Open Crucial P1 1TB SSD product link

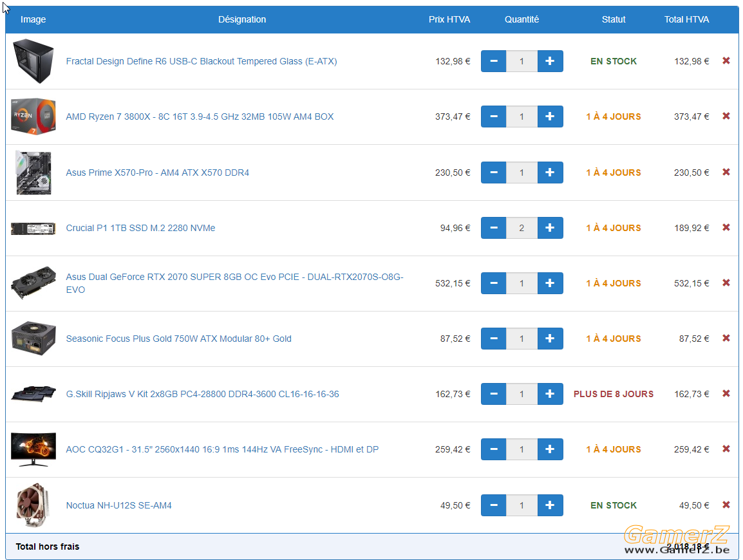click(140, 228)
